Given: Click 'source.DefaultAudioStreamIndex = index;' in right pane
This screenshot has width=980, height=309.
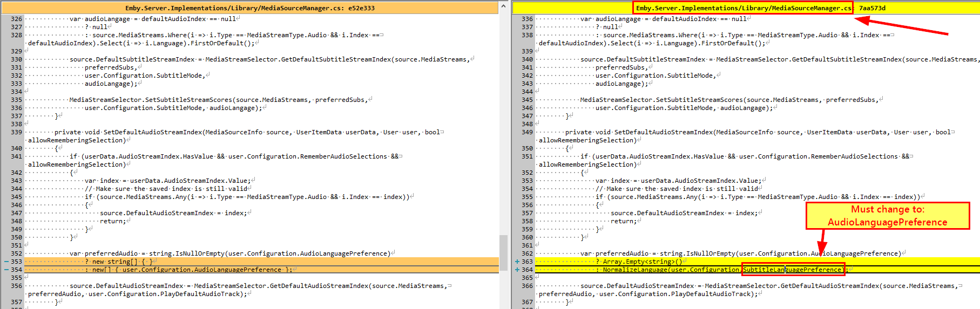Looking at the screenshot, I should 684,213.
